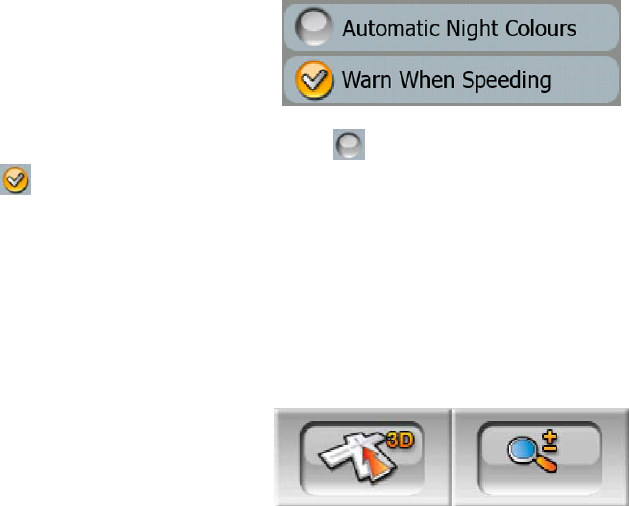
Task: Click the standalone unchecked grey checkbox sample
Action: click(349, 144)
